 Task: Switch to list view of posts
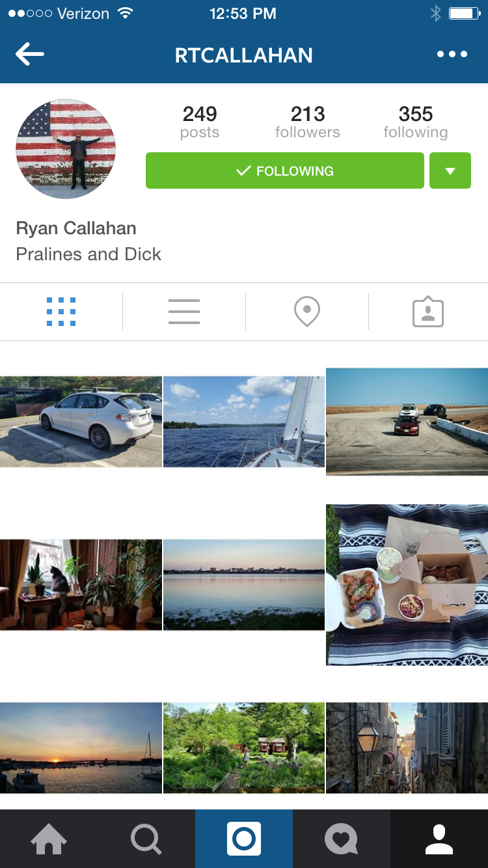coord(184,312)
